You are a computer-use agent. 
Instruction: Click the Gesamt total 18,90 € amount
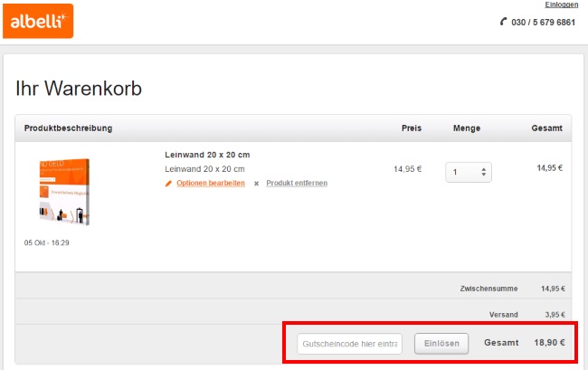click(x=549, y=343)
